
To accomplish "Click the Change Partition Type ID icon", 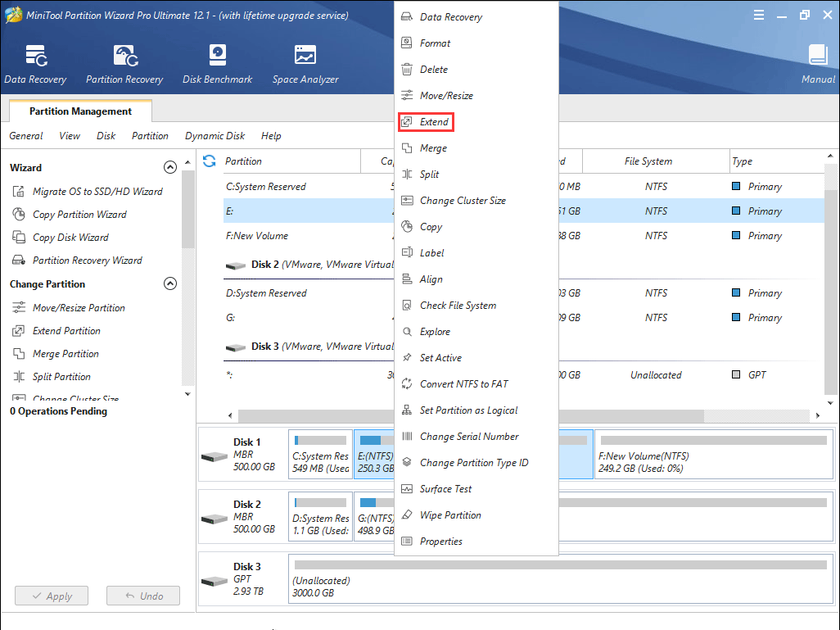I will click(407, 463).
